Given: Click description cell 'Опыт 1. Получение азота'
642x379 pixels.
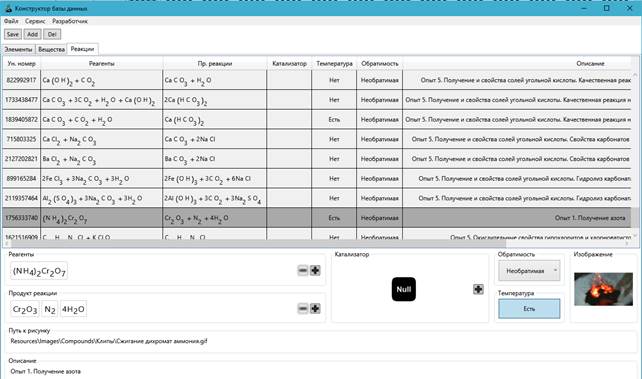Looking at the screenshot, I should click(517, 218).
